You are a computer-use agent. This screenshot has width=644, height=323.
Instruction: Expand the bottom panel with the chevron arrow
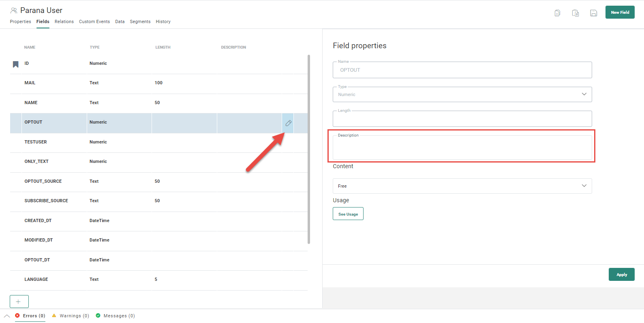(7, 316)
